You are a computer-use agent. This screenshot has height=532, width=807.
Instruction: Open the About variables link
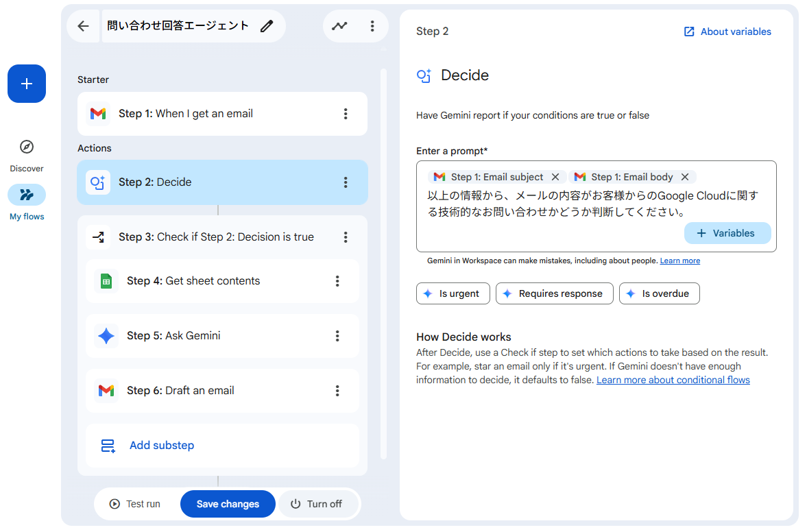click(x=727, y=31)
